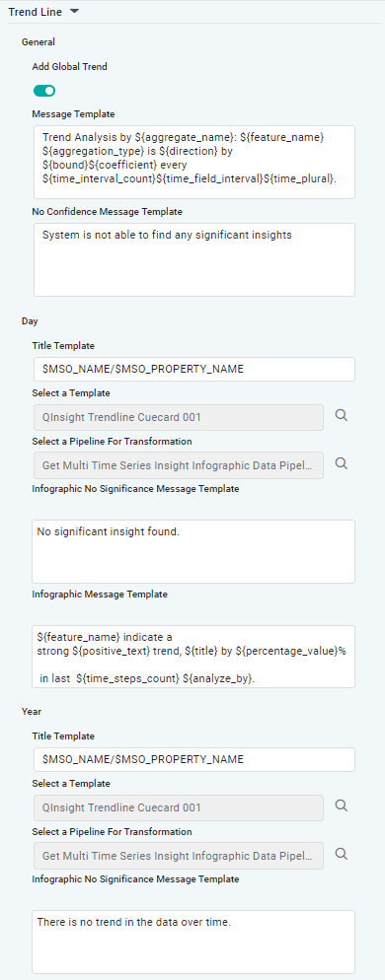This screenshot has width=385, height=980.
Task: Edit the 'There is no trend' text area
Action: pyautogui.click(x=193, y=942)
